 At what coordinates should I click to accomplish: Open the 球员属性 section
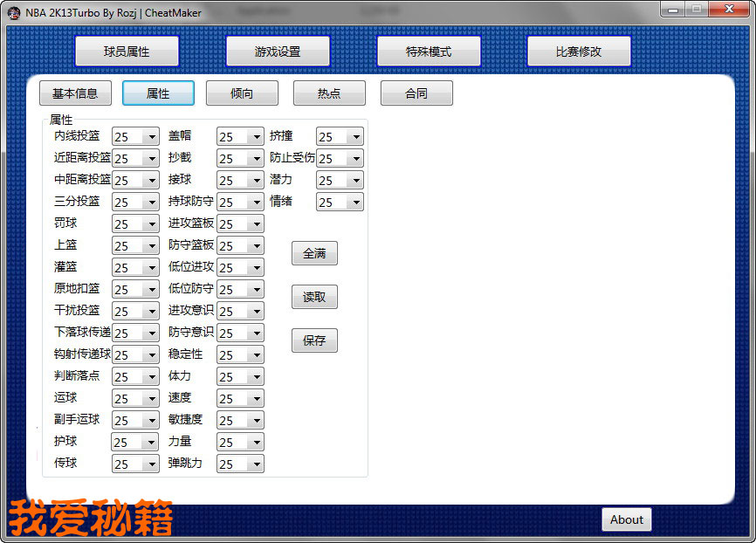[x=127, y=52]
